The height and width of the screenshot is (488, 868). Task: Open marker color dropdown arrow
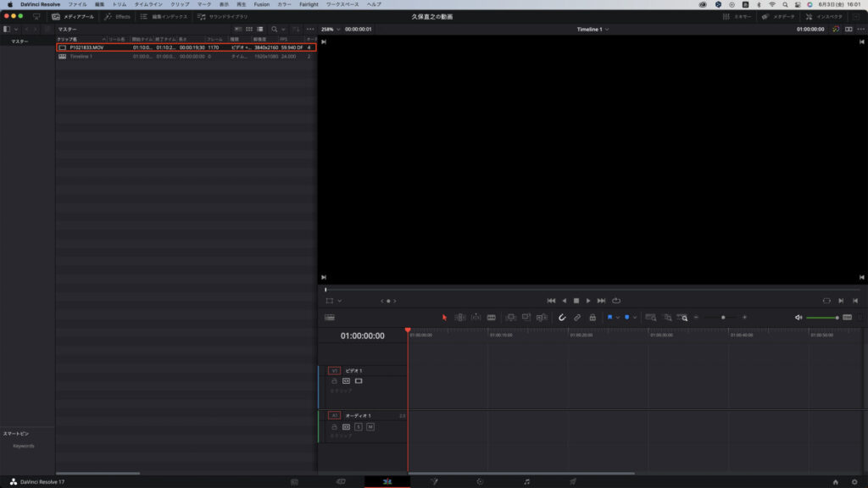point(634,318)
